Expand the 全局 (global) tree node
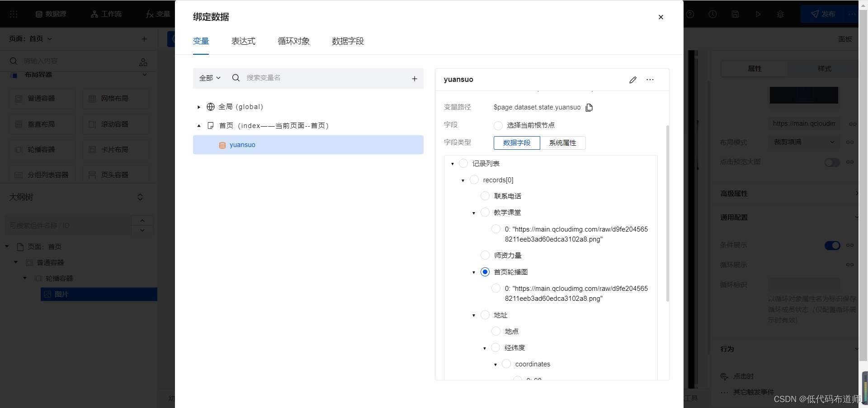 pyautogui.click(x=199, y=107)
